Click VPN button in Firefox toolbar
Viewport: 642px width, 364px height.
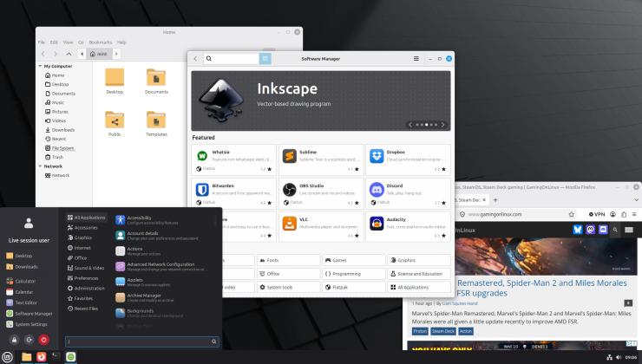597,214
